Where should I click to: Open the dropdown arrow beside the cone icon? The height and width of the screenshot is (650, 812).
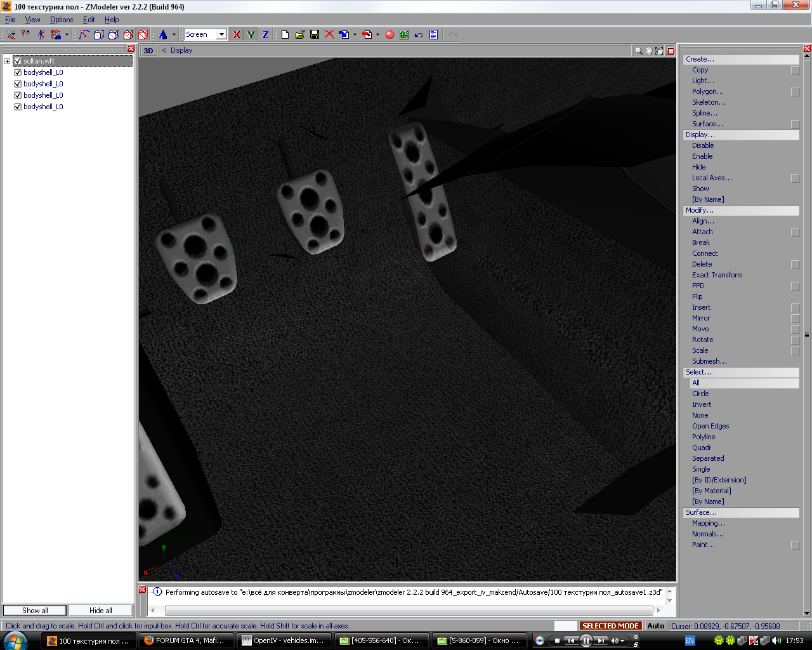174,34
